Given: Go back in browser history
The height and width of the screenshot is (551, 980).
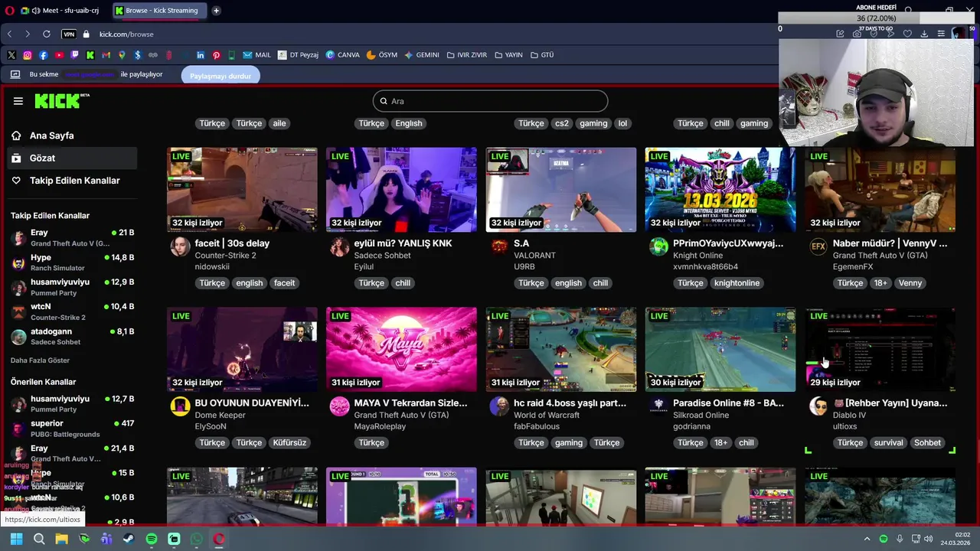Looking at the screenshot, I should click(x=9, y=34).
